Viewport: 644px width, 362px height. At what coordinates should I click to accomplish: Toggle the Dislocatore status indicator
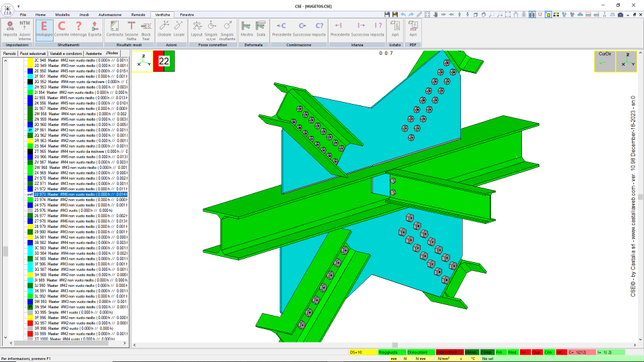click(x=421, y=352)
